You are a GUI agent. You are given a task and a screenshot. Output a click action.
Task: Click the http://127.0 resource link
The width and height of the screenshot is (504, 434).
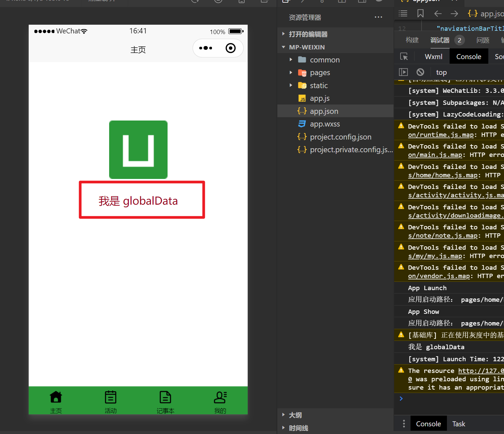481,371
